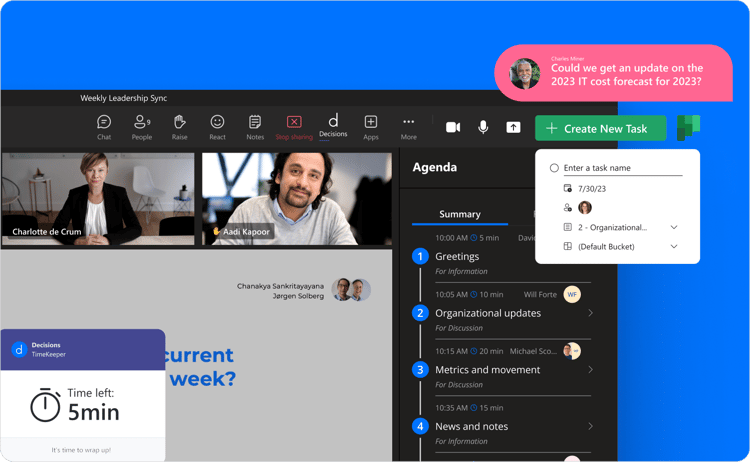Expand Organizational updates chevron
Viewport: 750px width, 462px height.
click(x=590, y=313)
